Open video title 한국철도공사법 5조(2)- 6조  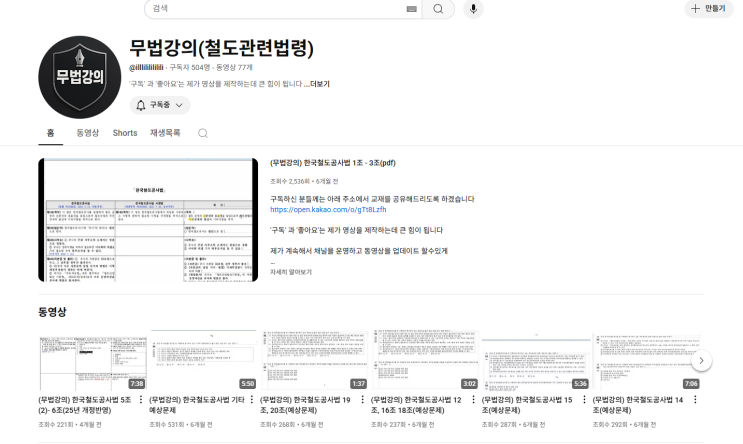(85, 405)
